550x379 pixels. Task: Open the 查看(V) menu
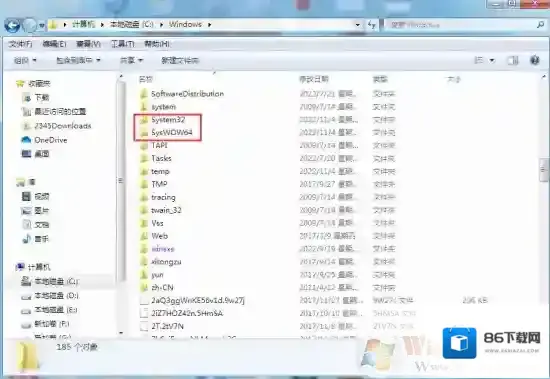tap(88, 44)
